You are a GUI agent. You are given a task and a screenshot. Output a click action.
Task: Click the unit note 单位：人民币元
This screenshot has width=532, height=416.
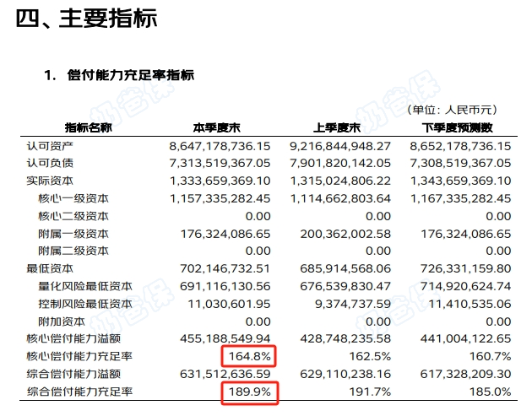point(452,110)
